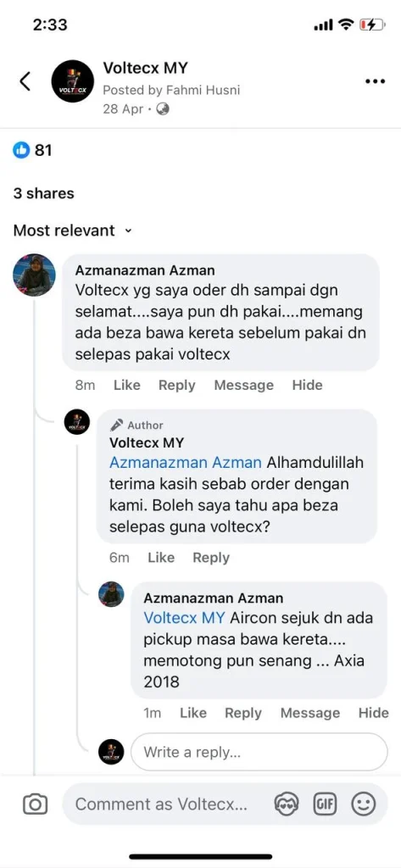
Task: Tap the blue Voltecx MY mention link
Action: tap(185, 617)
